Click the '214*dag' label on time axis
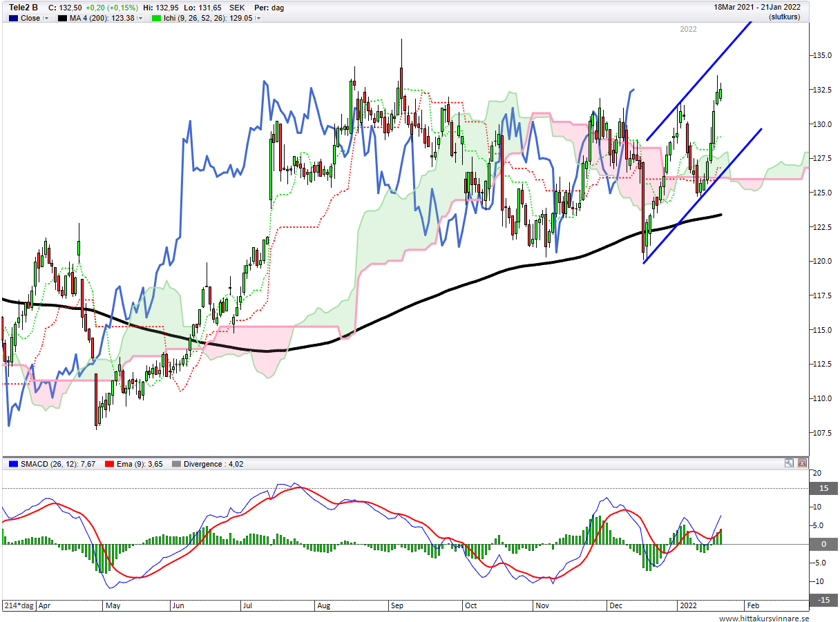Viewport: 840px width, 622px height. (19, 604)
